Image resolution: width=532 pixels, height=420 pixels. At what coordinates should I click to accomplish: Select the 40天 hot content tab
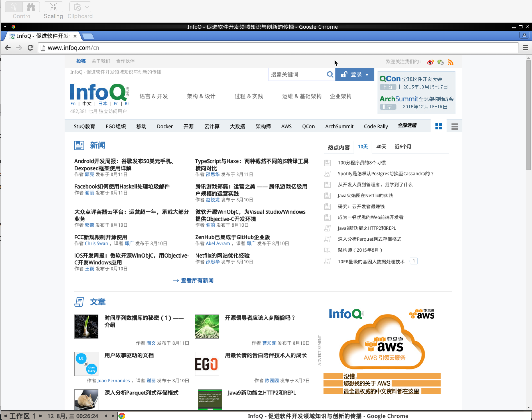click(381, 147)
